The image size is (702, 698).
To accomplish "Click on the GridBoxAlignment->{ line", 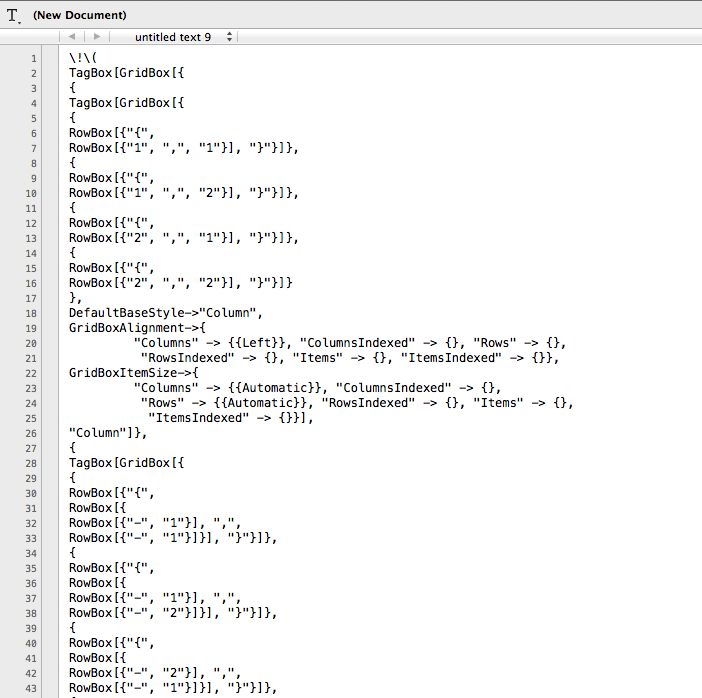I will (x=136, y=328).
